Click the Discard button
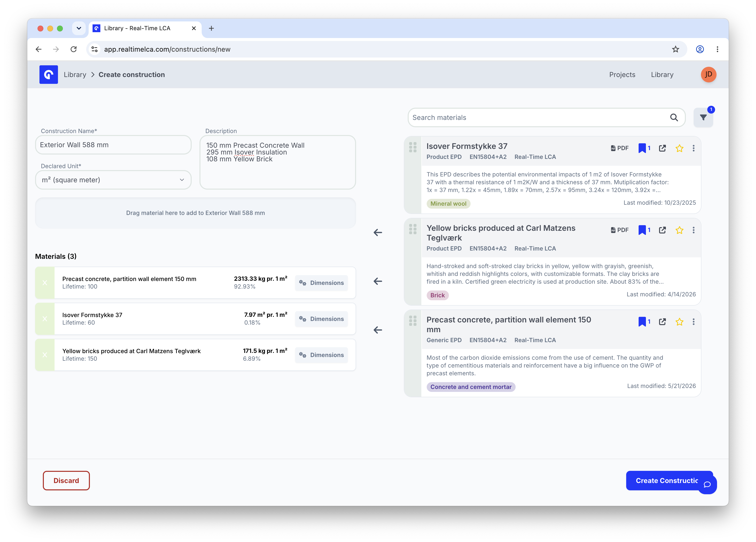756x542 pixels. pyautogui.click(x=66, y=480)
